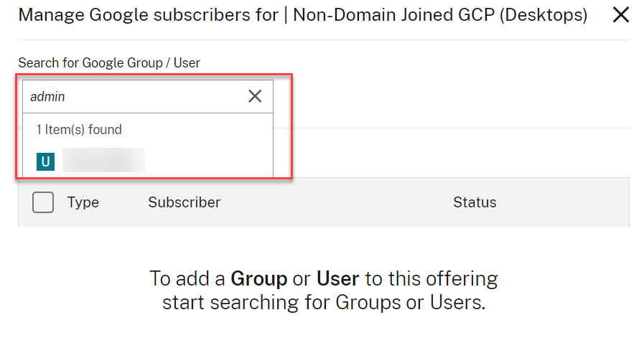Select the blurred user search result
Image resolution: width=644 pixels, height=358 pixels.
click(x=103, y=160)
